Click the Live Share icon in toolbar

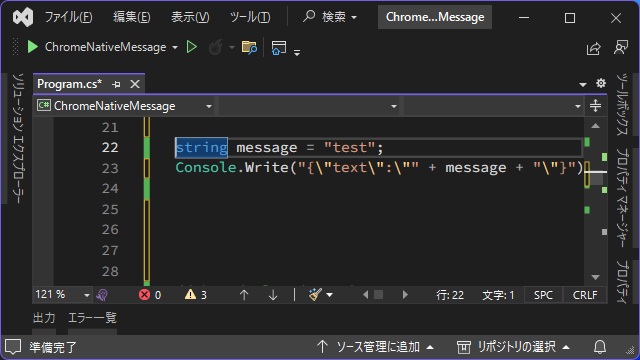(x=593, y=48)
